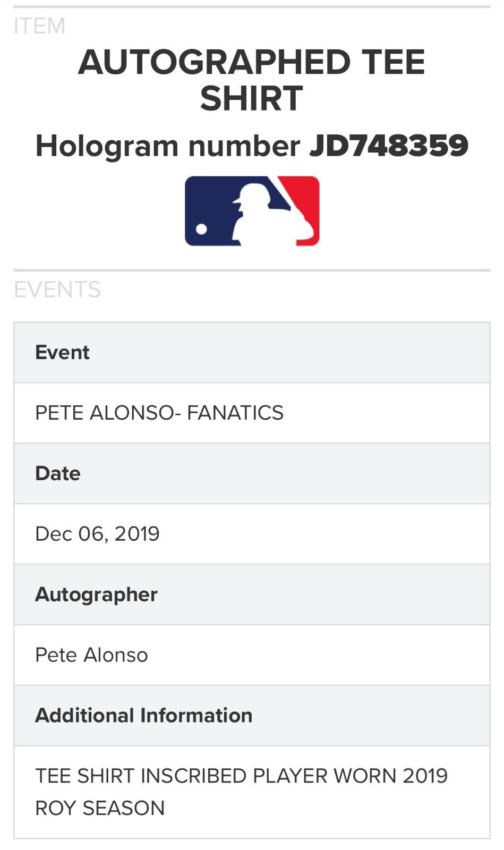Screen dimensions: 504x850
Task: Click the "ROY SEASON" text
Action: (x=100, y=808)
